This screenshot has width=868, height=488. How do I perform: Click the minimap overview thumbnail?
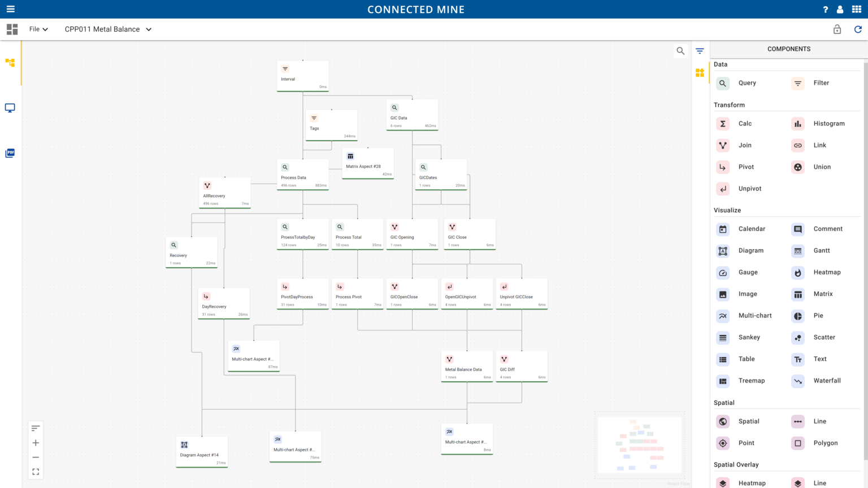coord(639,445)
